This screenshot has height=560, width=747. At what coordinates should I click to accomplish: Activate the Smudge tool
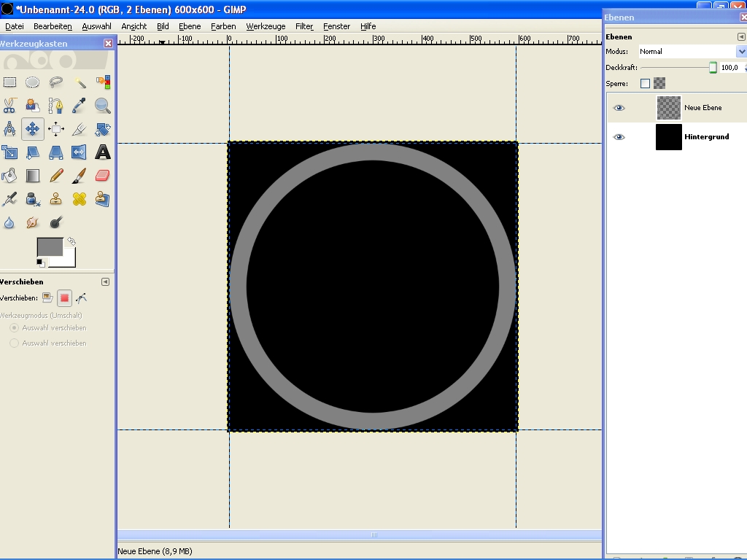32,222
